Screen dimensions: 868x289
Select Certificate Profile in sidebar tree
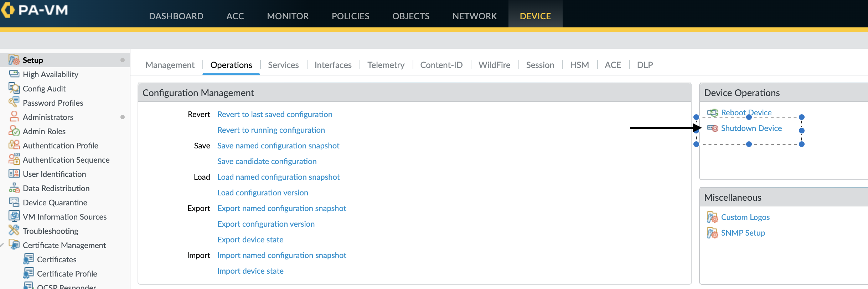[67, 274]
